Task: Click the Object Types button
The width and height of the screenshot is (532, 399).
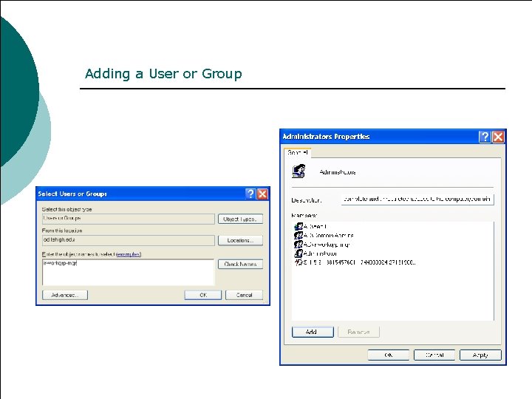Action: point(240,219)
